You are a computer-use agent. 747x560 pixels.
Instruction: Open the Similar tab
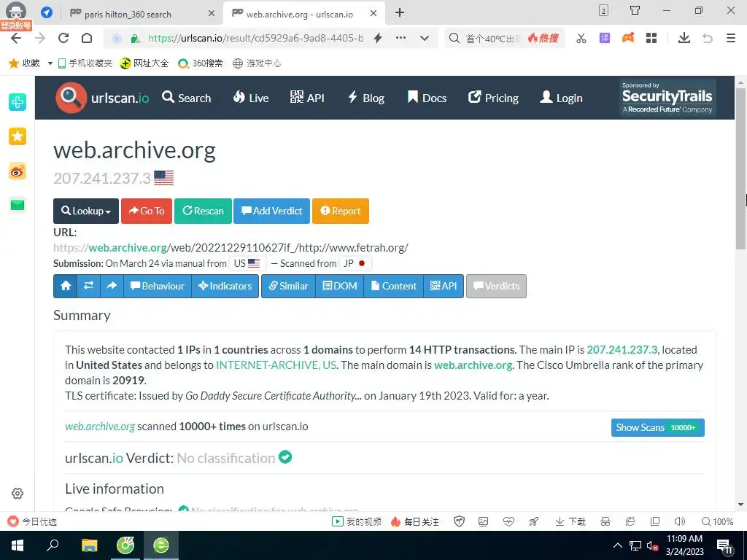tap(288, 286)
